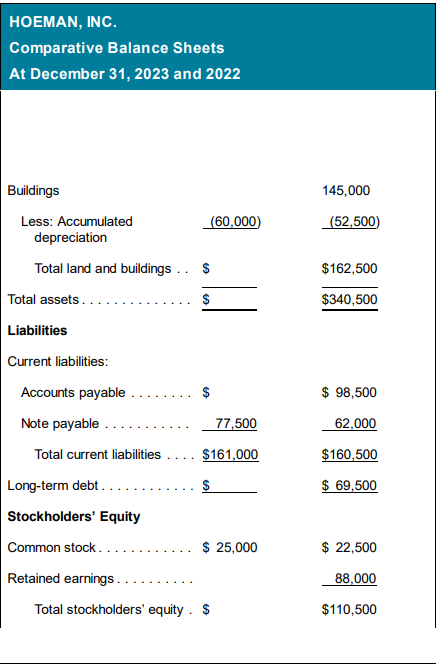Select the $340,500 total assets value

(x=349, y=299)
